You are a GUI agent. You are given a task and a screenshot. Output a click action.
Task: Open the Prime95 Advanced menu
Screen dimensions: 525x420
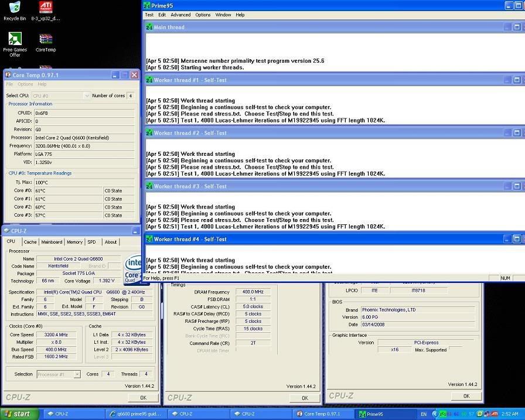(180, 15)
